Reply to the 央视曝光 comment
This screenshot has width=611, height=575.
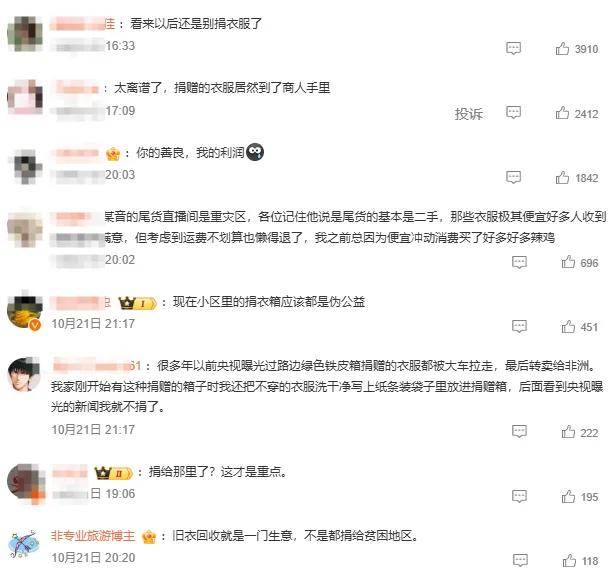pyautogui.click(x=519, y=432)
